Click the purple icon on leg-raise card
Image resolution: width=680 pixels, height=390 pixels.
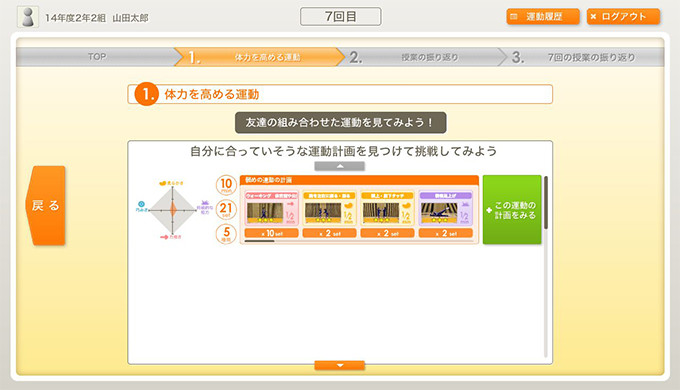coord(464,205)
